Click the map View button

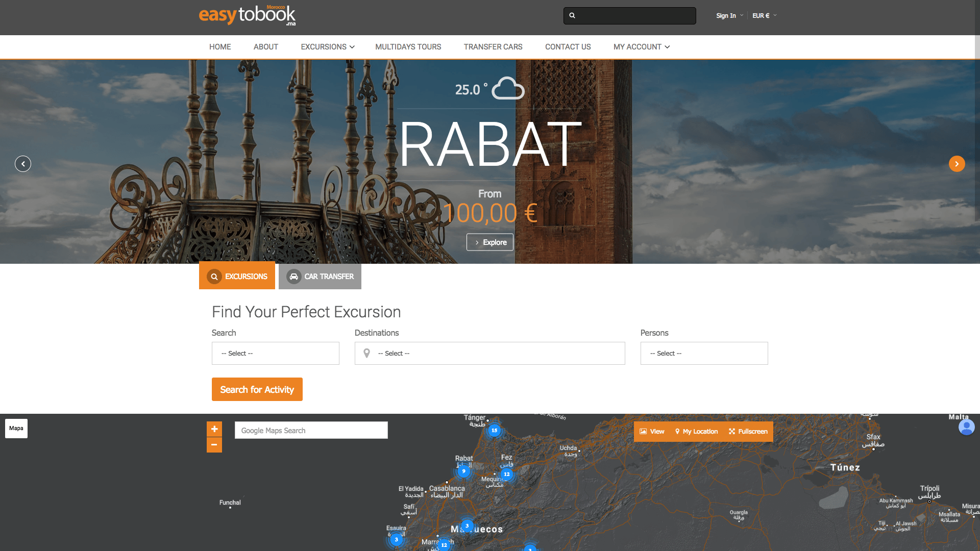click(652, 432)
